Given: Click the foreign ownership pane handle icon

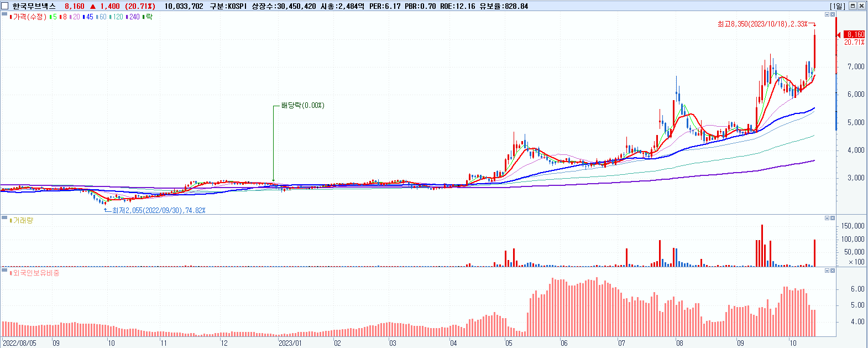Looking at the screenshot, I should [5, 269].
